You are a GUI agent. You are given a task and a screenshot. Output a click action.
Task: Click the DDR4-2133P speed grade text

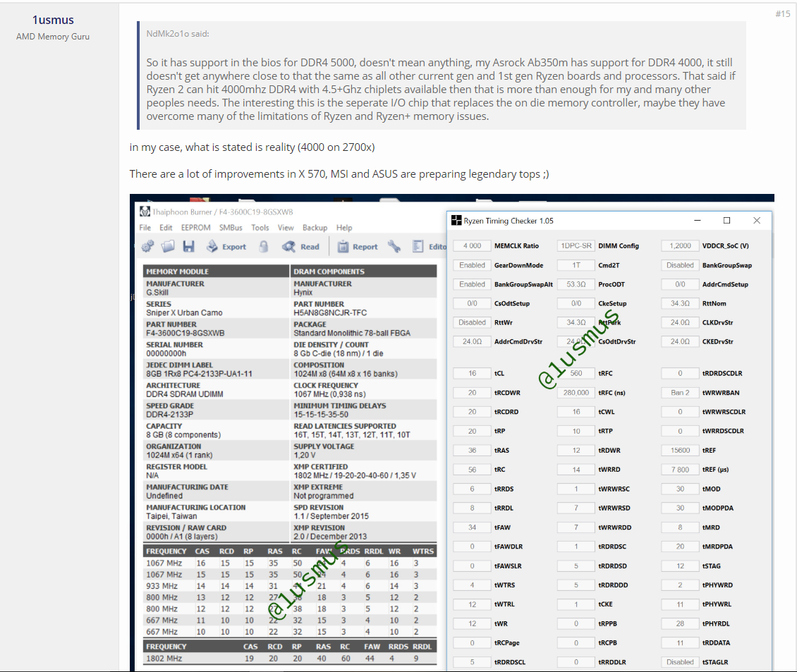click(x=170, y=415)
